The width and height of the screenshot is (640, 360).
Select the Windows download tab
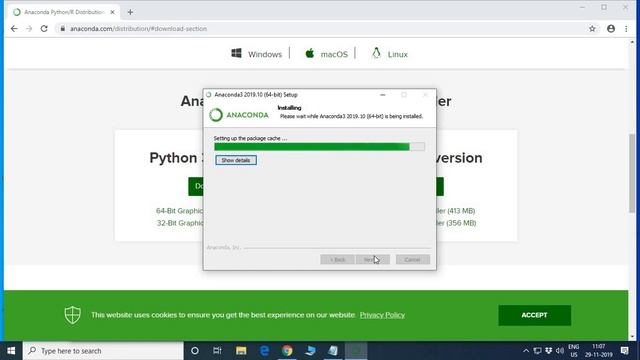pos(256,54)
